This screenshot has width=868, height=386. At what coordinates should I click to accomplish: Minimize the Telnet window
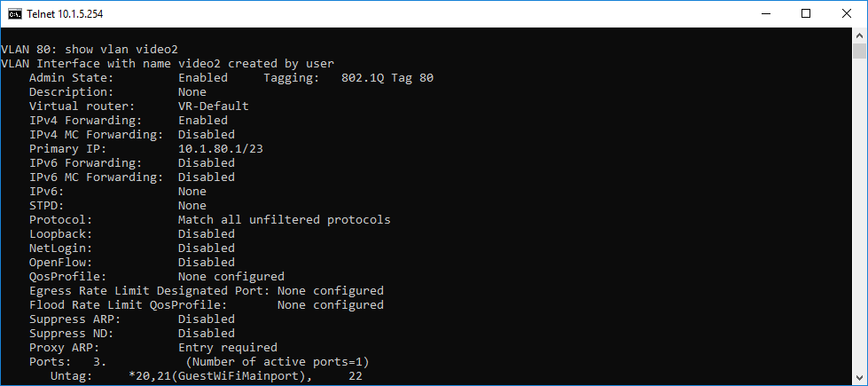click(x=765, y=14)
